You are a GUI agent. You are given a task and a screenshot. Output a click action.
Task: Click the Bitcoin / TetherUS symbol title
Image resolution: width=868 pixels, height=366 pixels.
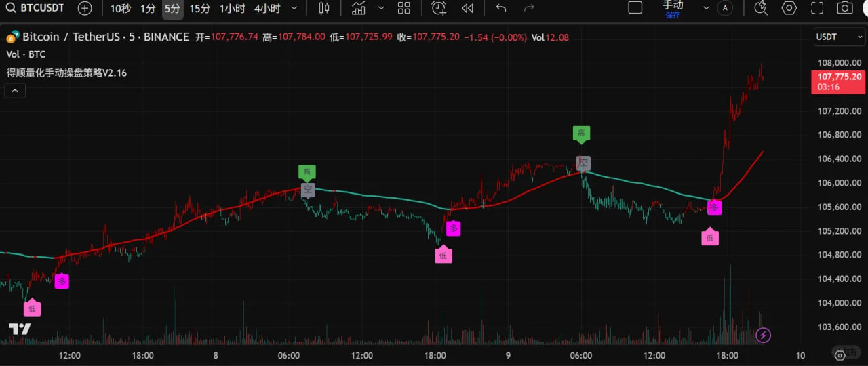pos(106,37)
